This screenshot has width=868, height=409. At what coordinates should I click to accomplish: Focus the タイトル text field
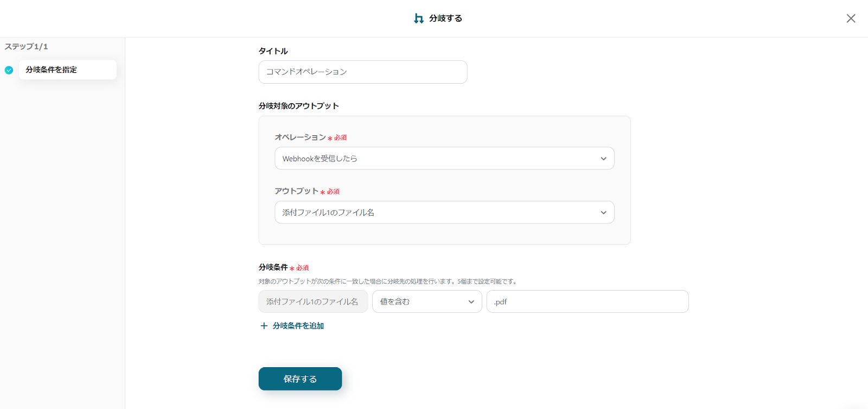tap(362, 72)
